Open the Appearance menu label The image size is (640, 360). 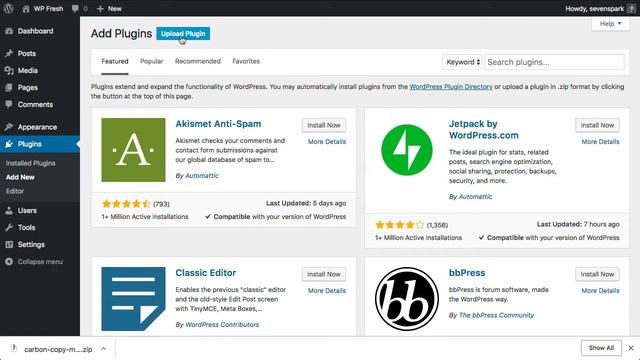37,127
